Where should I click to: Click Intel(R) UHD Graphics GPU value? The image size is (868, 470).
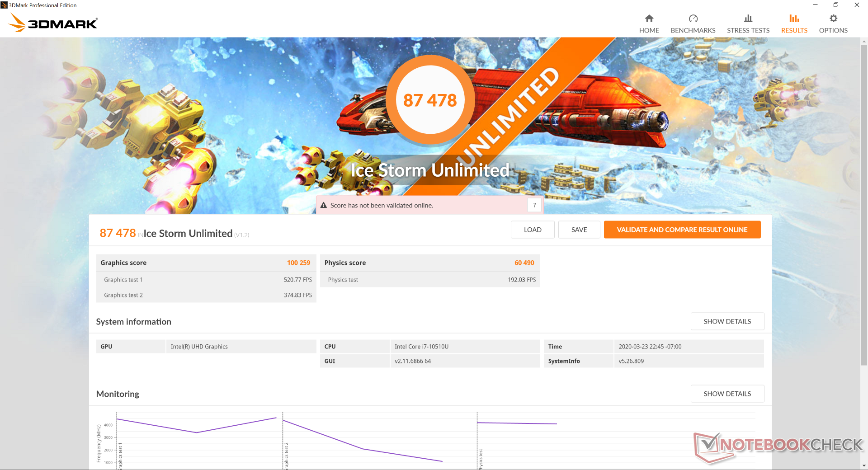point(199,347)
